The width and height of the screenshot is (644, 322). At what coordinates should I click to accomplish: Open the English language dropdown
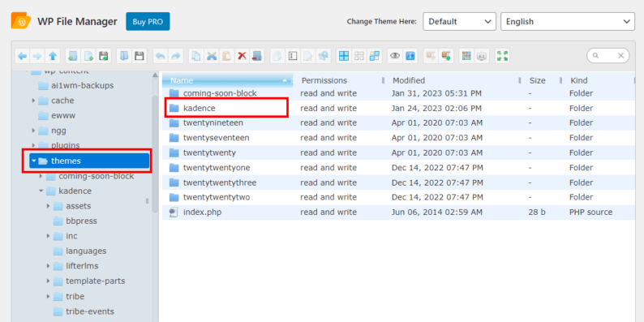click(568, 21)
